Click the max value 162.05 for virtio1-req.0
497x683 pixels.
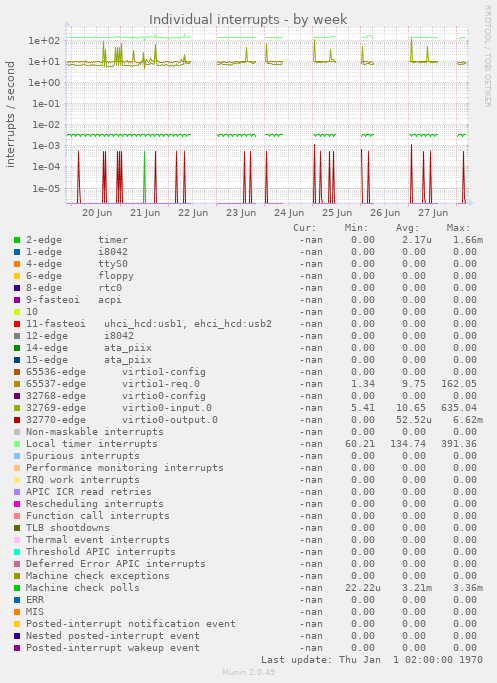pyautogui.click(x=459, y=384)
